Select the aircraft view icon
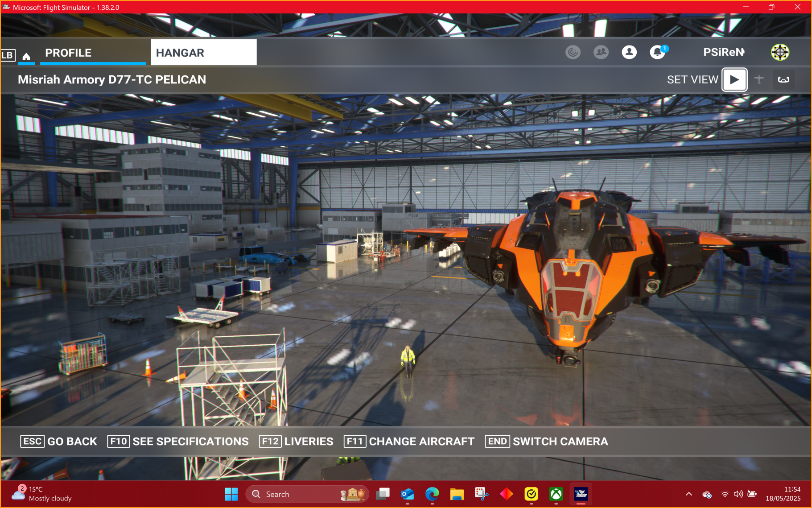The width and height of the screenshot is (812, 508). pos(759,79)
